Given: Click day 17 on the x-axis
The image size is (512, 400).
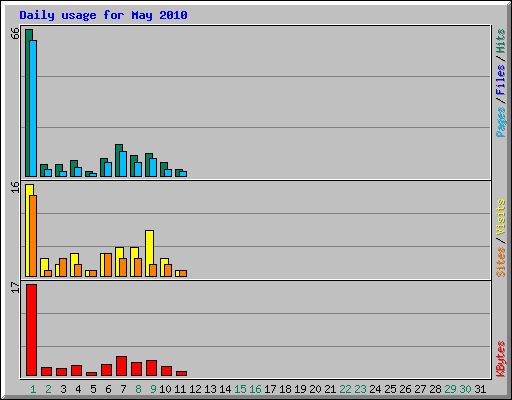Looking at the screenshot, I should click(270, 389).
